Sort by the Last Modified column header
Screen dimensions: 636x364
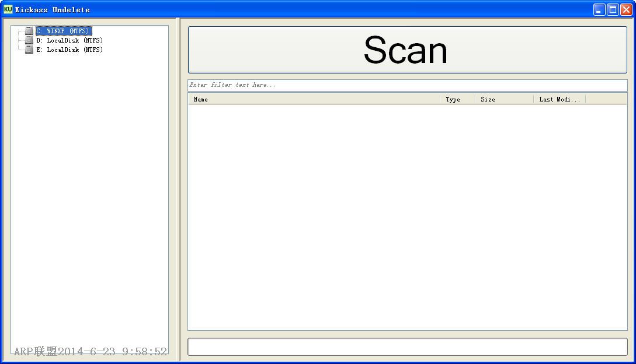click(559, 99)
